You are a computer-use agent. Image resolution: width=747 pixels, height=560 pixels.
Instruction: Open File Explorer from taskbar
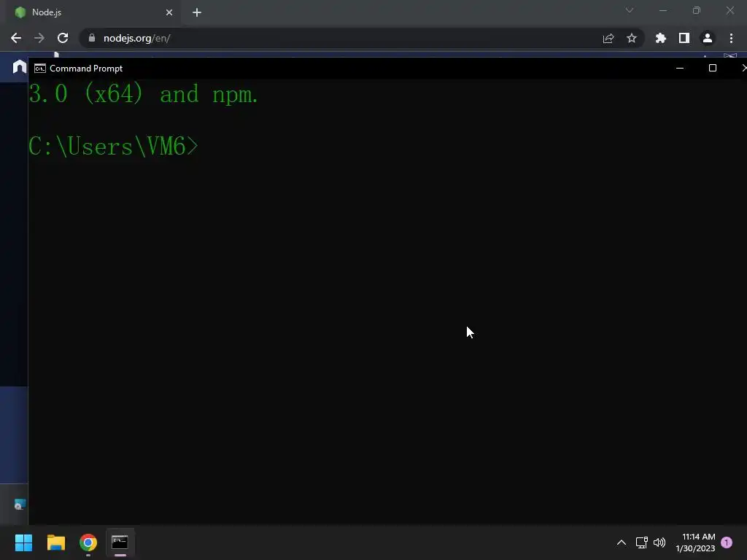[55, 542]
